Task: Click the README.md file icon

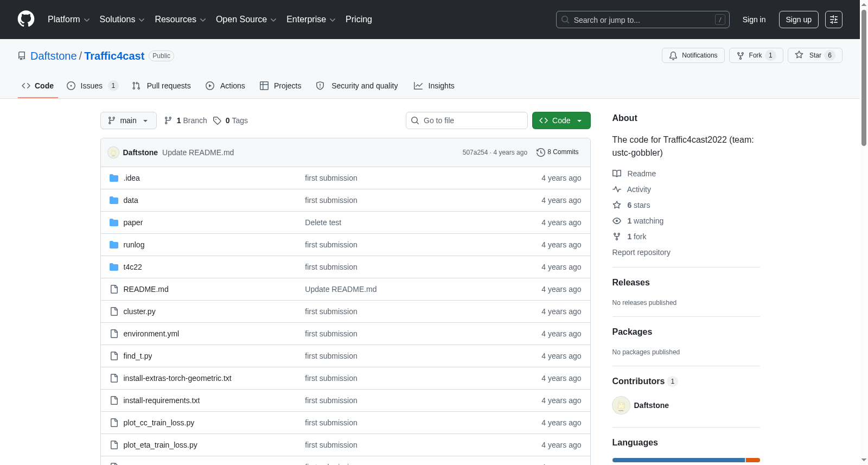Action: [x=114, y=289]
